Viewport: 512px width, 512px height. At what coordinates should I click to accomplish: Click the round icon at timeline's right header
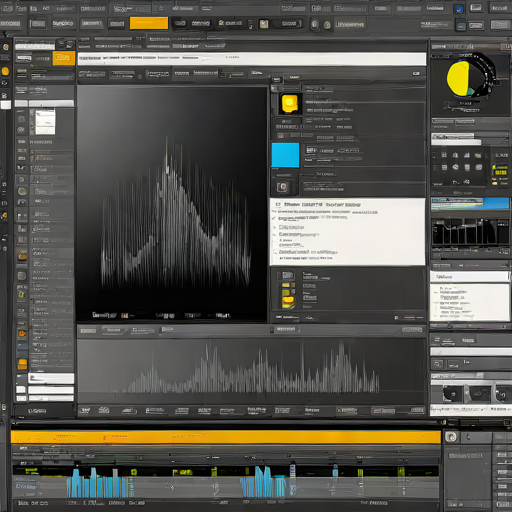[x=451, y=437]
